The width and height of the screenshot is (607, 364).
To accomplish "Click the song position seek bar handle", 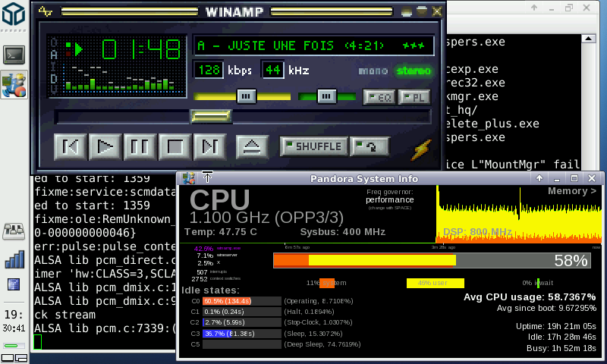I will [210, 116].
